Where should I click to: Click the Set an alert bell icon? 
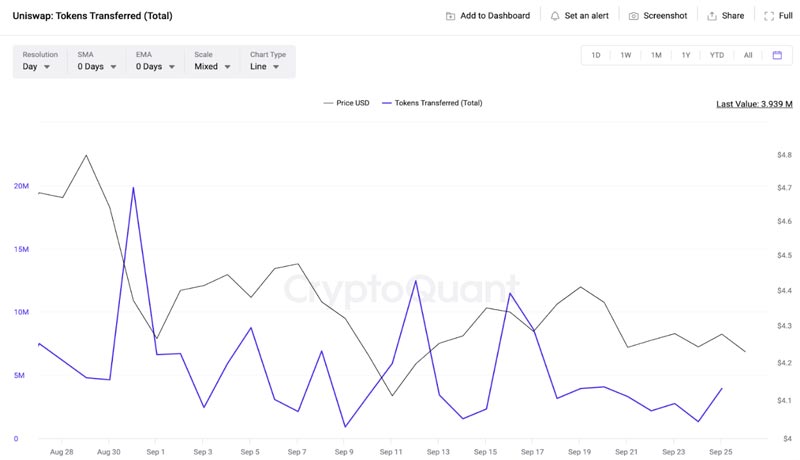pos(555,16)
